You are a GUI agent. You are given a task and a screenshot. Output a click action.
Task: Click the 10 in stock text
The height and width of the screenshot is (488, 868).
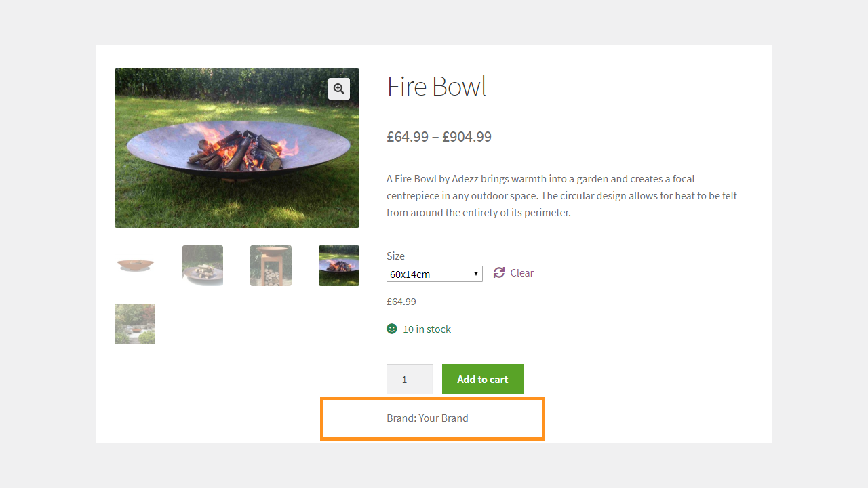tap(427, 329)
